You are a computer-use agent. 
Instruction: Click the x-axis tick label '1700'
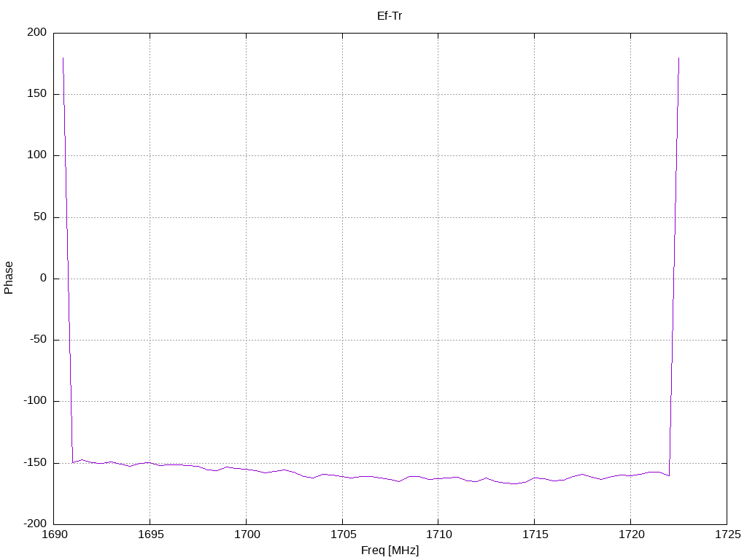[247, 534]
